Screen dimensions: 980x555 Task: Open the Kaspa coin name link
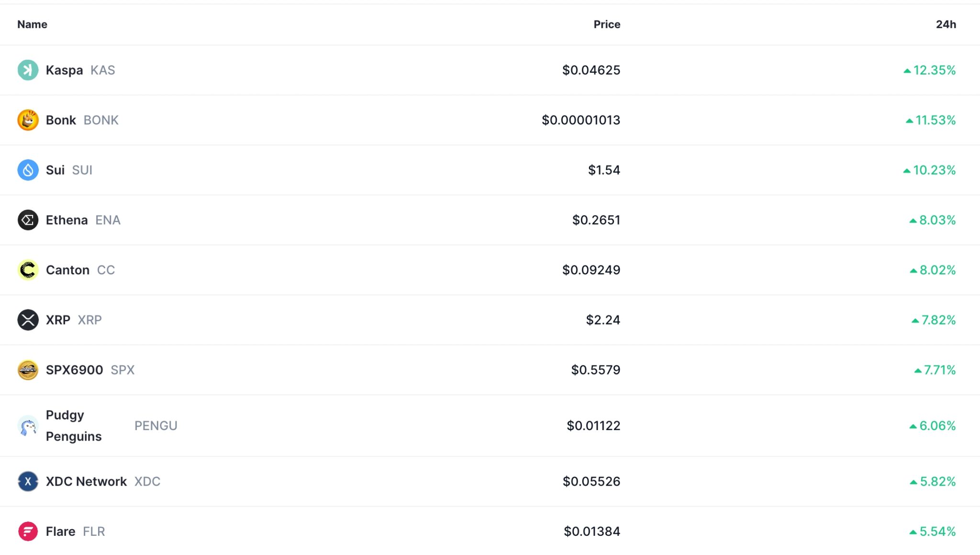coord(64,70)
